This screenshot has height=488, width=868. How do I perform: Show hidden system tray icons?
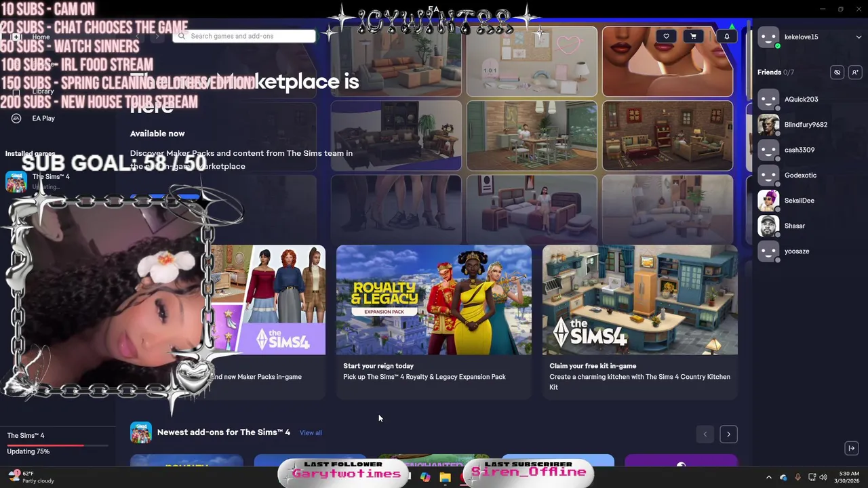[768, 477]
